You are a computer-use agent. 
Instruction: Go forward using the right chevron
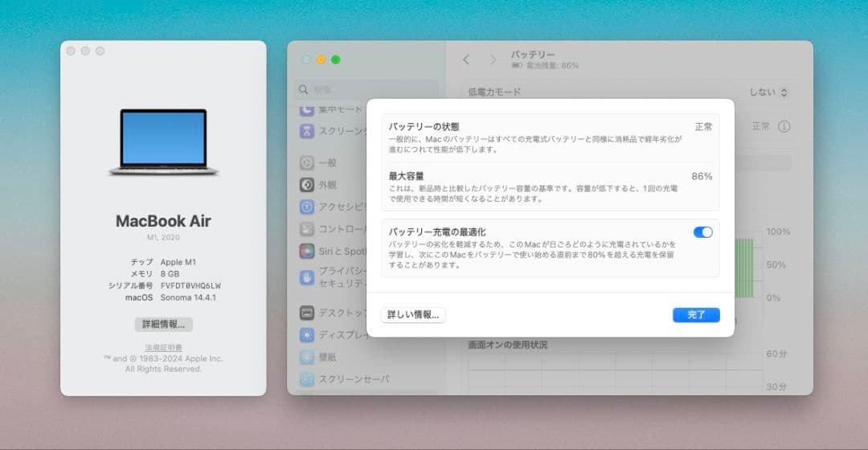(x=493, y=59)
